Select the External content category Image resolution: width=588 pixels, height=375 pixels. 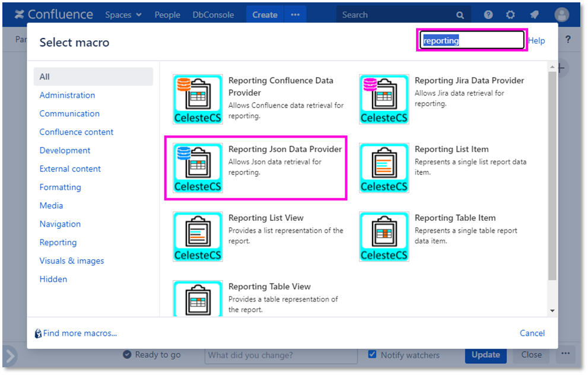coord(70,169)
